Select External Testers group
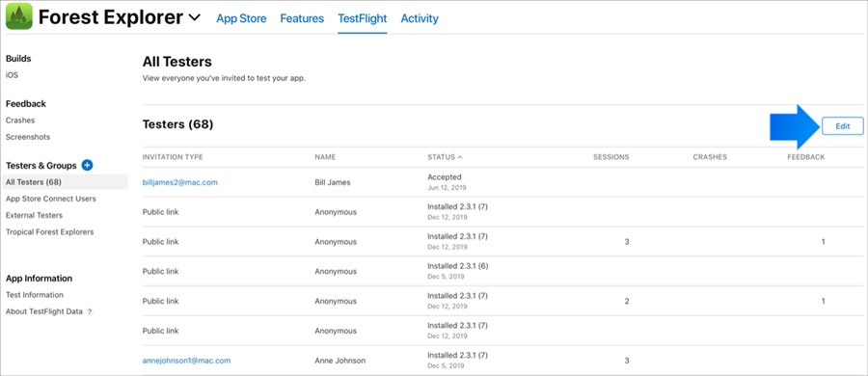This screenshot has width=868, height=376. pos(34,215)
